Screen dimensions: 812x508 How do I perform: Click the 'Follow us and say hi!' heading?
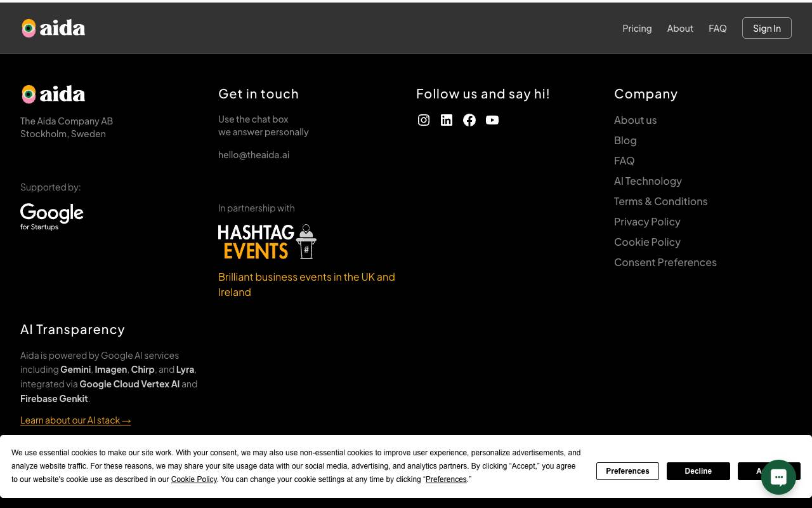483,94
